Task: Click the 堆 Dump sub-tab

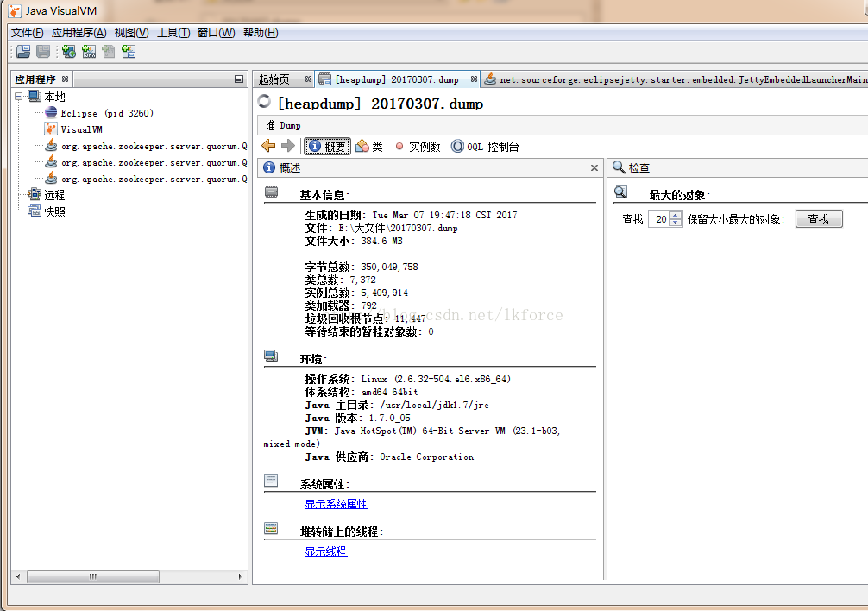Action: (x=283, y=126)
